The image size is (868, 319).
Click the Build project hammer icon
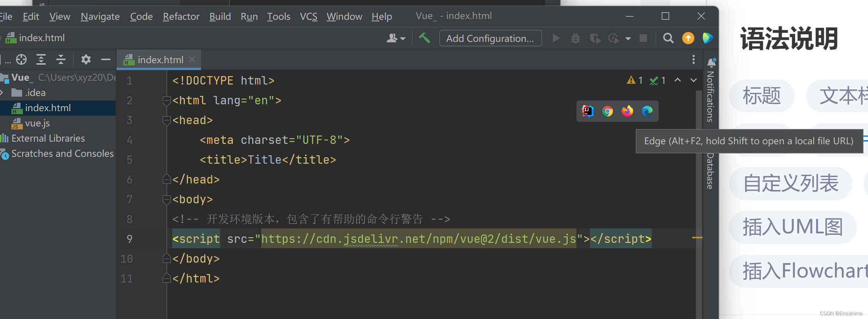[424, 38]
